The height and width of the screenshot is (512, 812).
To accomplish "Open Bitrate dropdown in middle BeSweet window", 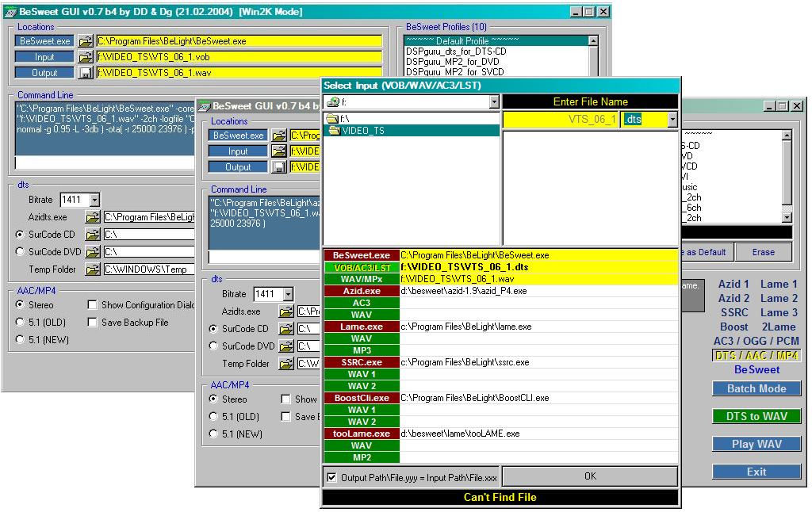I will [288, 294].
